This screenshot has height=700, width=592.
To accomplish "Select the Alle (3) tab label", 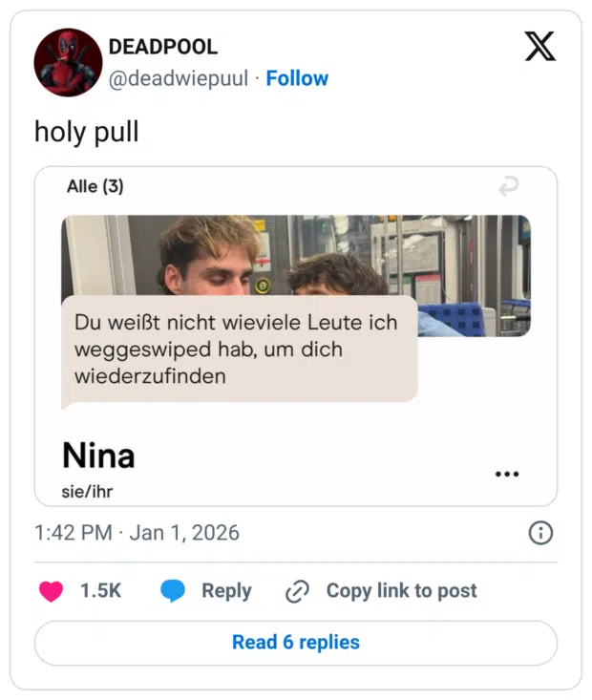I will tap(95, 187).
